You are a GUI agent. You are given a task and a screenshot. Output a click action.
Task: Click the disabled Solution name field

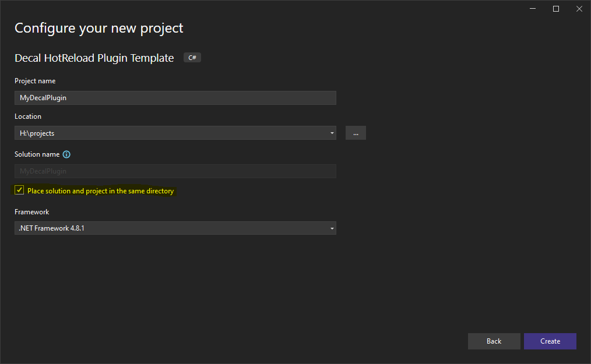tap(175, 171)
